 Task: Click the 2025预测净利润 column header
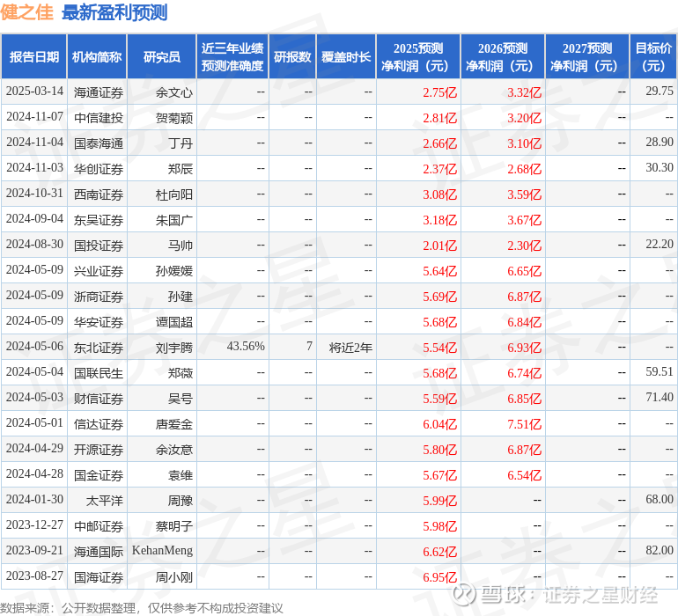click(x=418, y=56)
